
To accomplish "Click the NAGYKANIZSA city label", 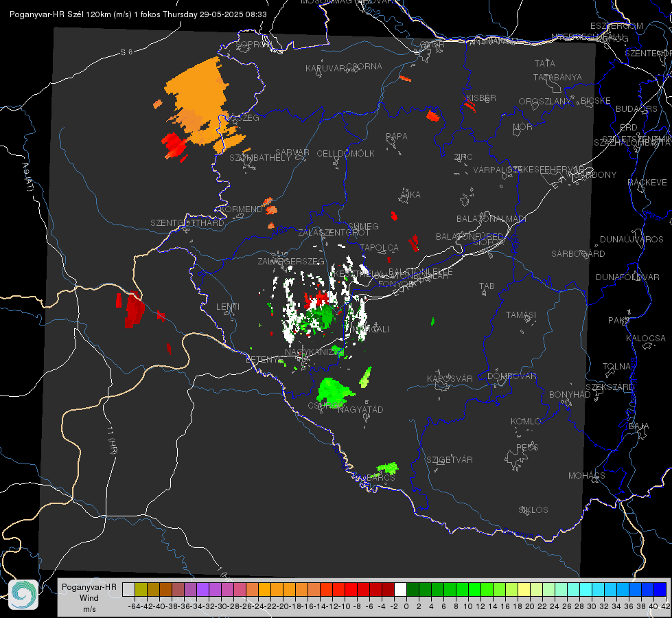I will [312, 352].
